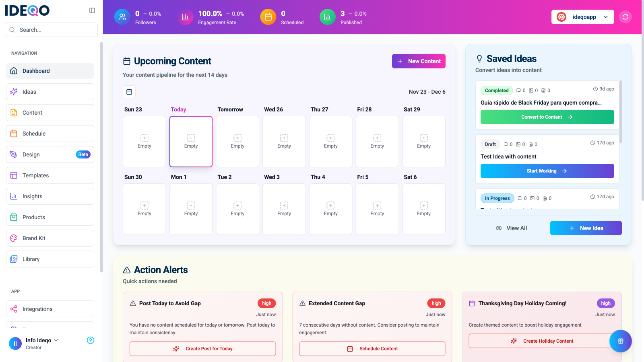Open the Schedule section from navigation
Image resolution: width=644 pixels, height=362 pixels.
pyautogui.click(x=34, y=133)
